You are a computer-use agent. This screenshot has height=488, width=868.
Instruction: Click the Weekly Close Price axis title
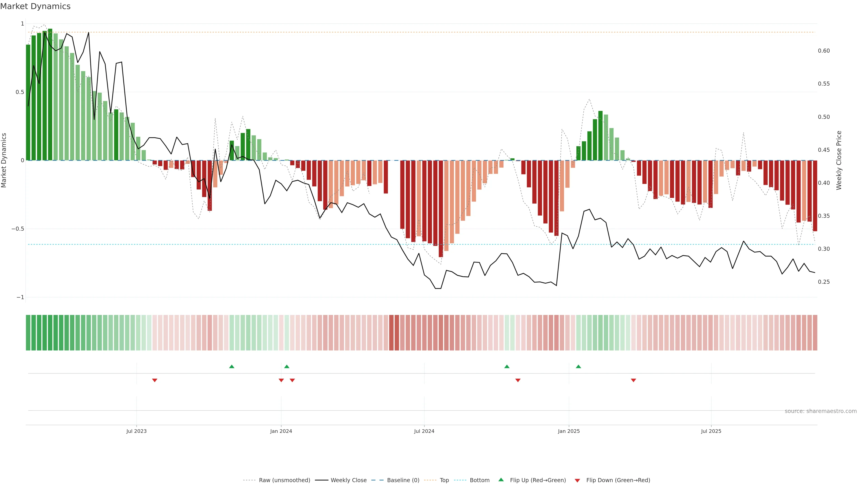coord(839,160)
